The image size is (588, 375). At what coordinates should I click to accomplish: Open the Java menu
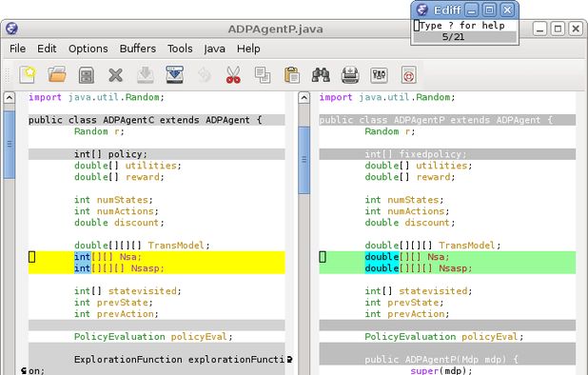214,49
